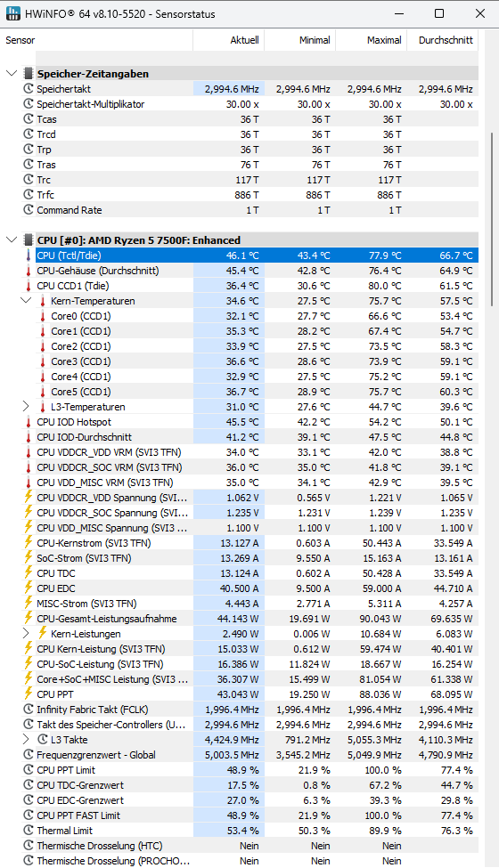Viewport: 499px width, 868px height.
Task: Click the thermometer icon of Core0 (CCD1)
Action: (43, 316)
